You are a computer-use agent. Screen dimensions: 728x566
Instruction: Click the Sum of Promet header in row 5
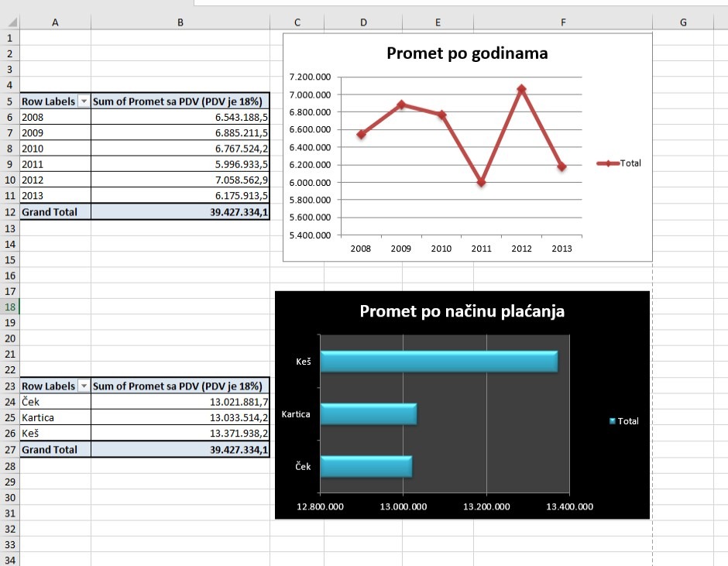180,101
